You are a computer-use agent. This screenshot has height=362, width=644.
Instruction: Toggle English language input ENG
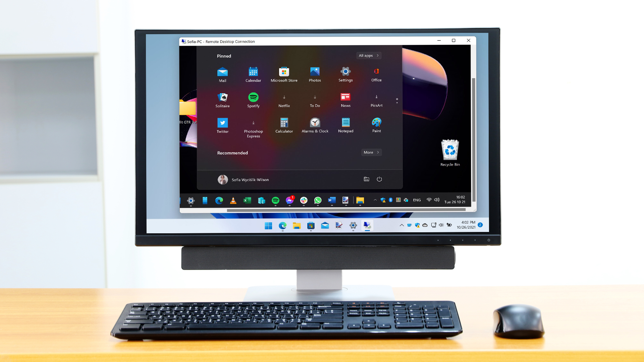point(415,200)
